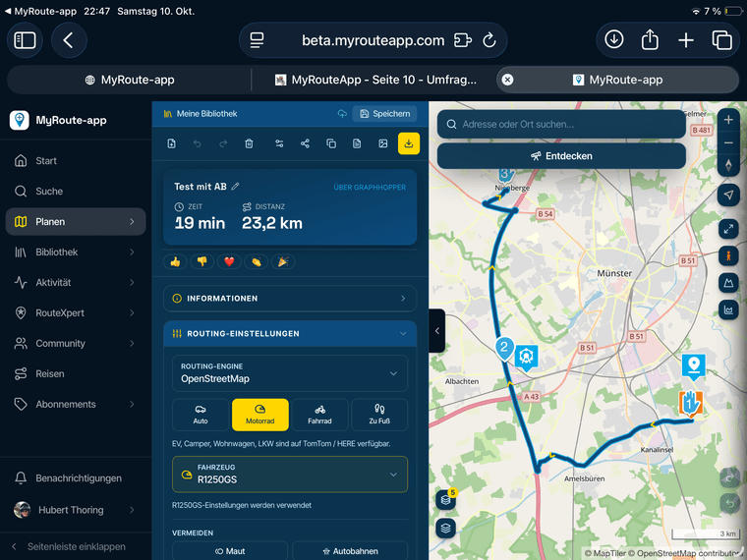Edit route name with pencil icon

click(x=235, y=187)
